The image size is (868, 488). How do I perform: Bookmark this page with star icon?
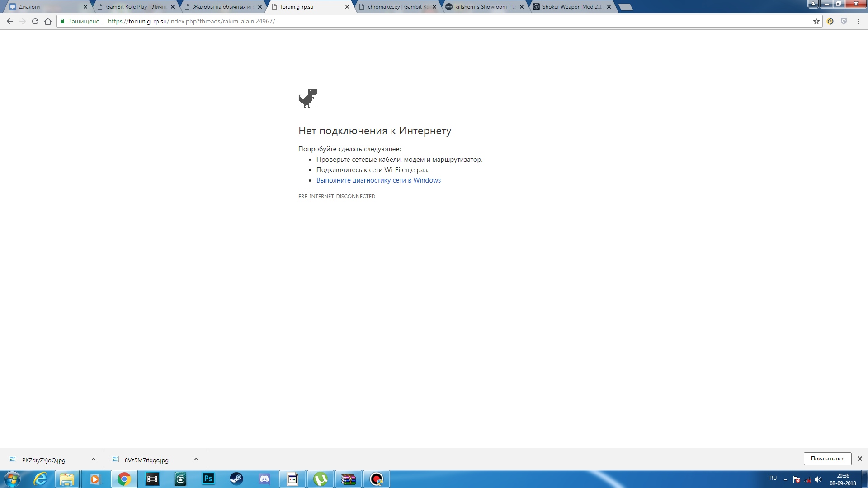(x=816, y=21)
